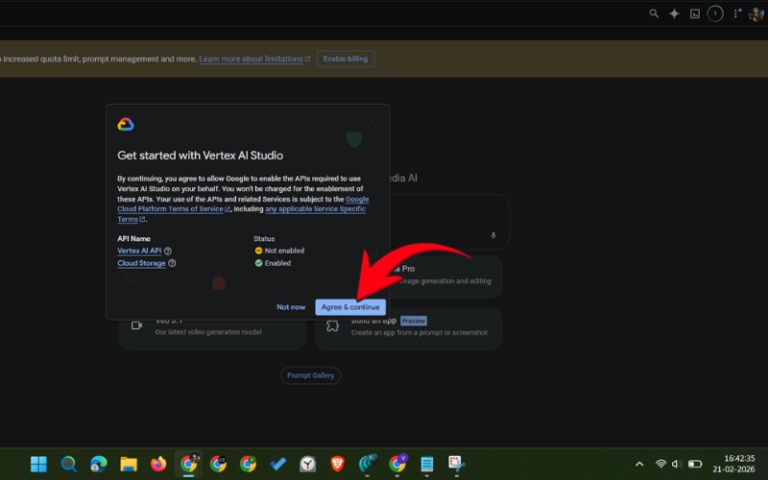
Task: Activate Cloud Shell terminal icon
Action: tap(695, 14)
